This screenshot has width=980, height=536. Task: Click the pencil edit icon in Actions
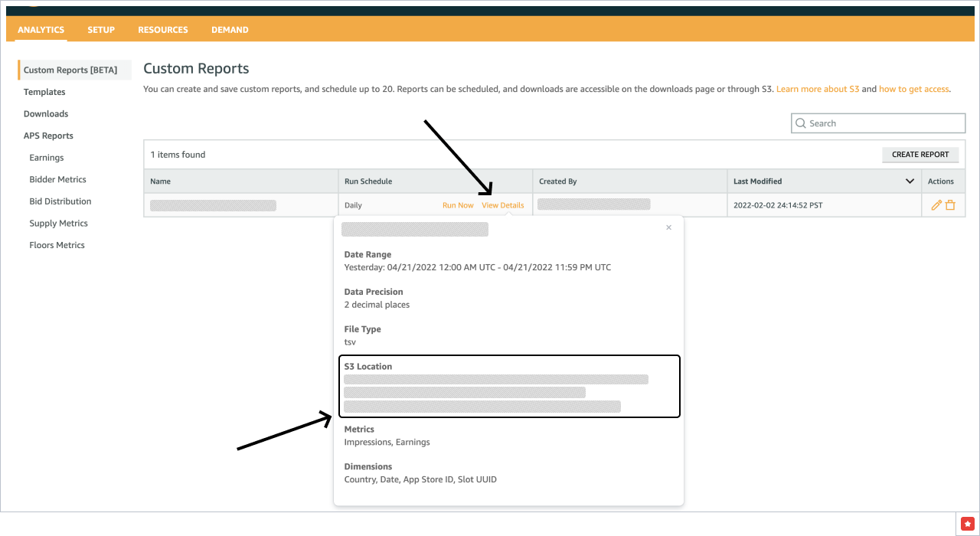click(x=936, y=205)
